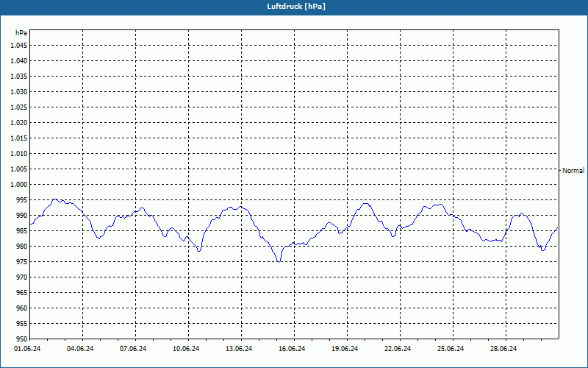The height and width of the screenshot is (368, 588).
Task: Click the 970 y-axis value
Action: tap(22, 277)
